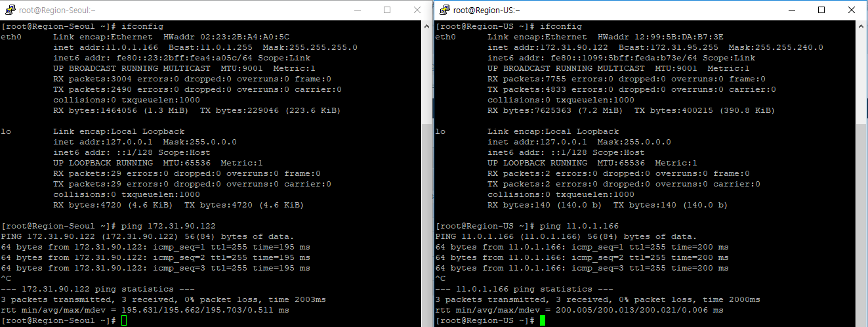Click Mask:255.255.255.0 in Seoul terminal
This screenshot has width=868, height=327.
[x=310, y=47]
